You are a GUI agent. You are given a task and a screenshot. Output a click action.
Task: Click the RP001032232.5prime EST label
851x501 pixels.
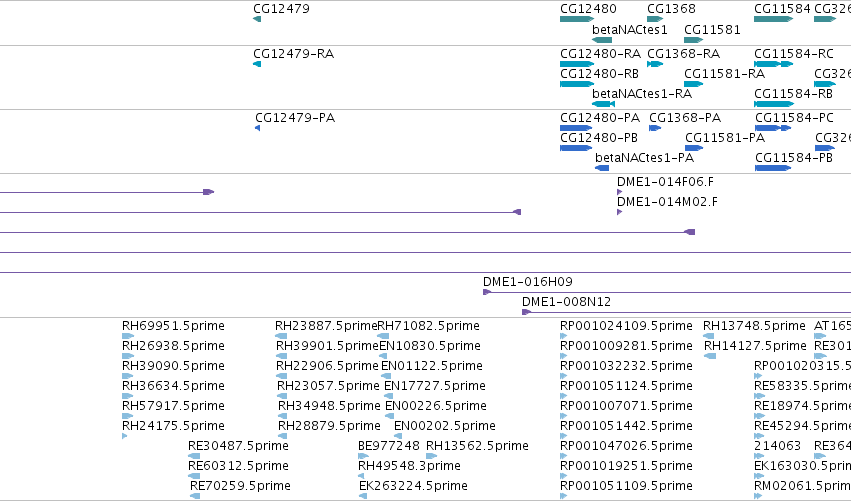626,366
